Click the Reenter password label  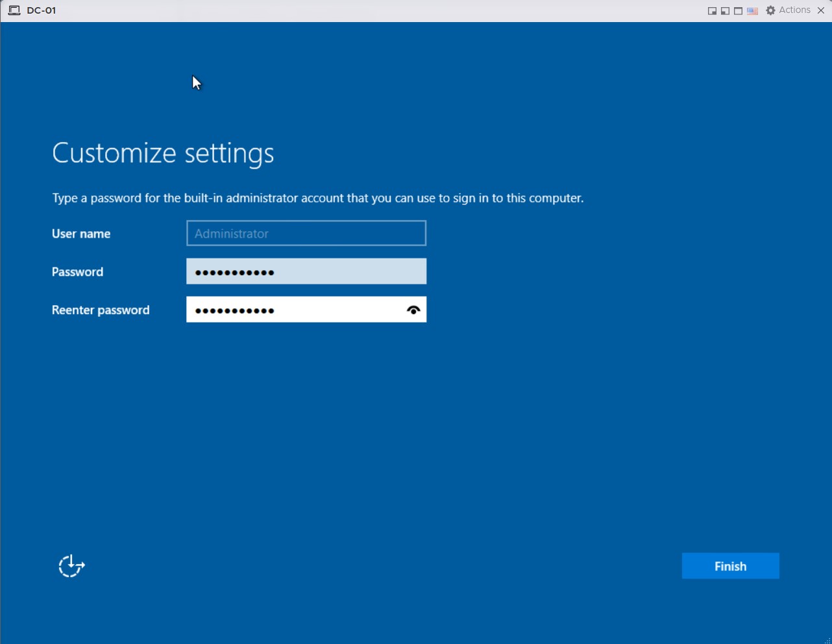click(x=101, y=310)
